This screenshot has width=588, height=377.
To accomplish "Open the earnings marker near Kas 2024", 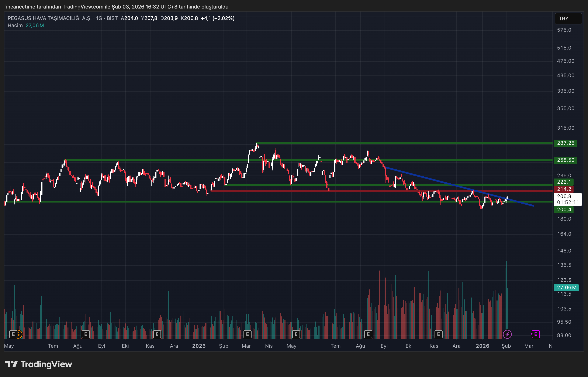I will [x=157, y=334].
